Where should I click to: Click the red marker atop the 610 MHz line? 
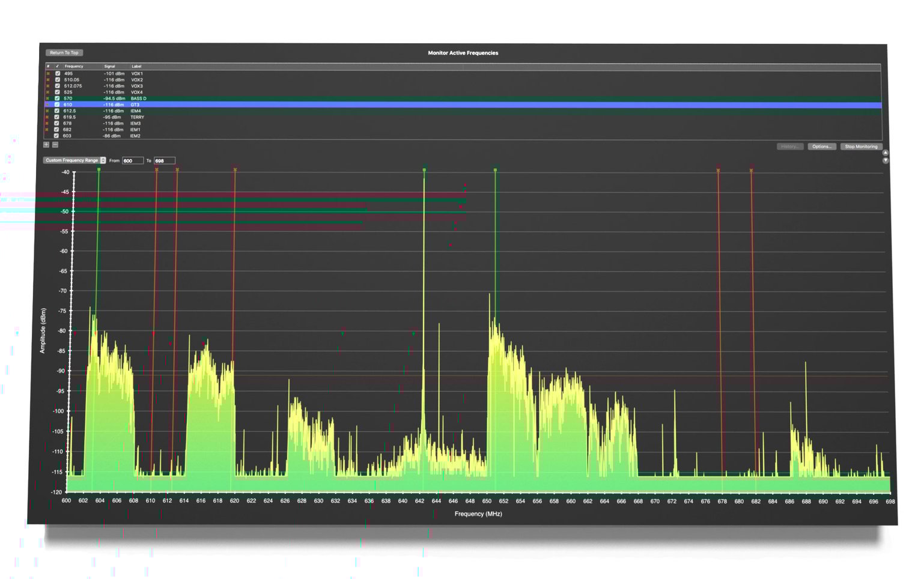coord(158,170)
